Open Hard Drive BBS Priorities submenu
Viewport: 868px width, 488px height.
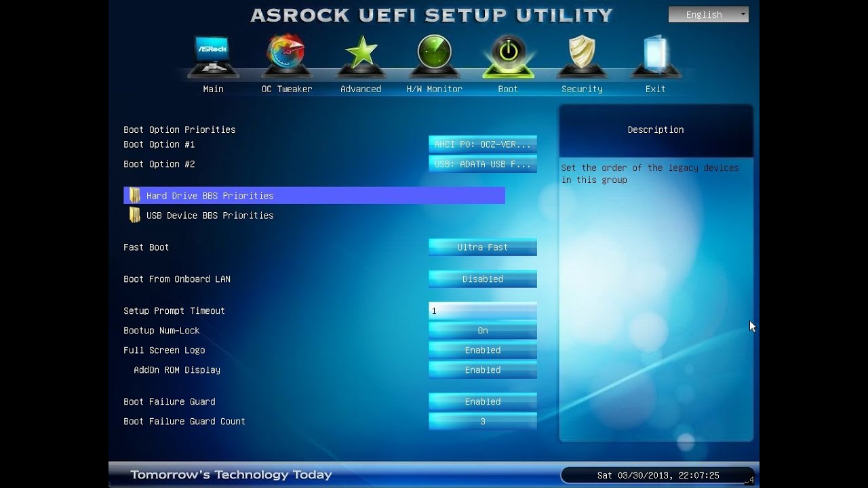tap(314, 196)
